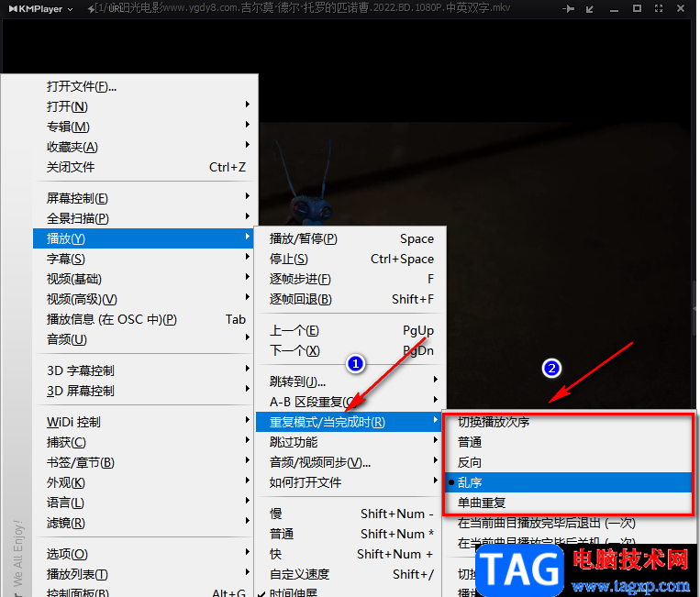The width and height of the screenshot is (700, 597).
Task: Choose 自定义速度 Shift+/ entry
Action: click(x=349, y=574)
